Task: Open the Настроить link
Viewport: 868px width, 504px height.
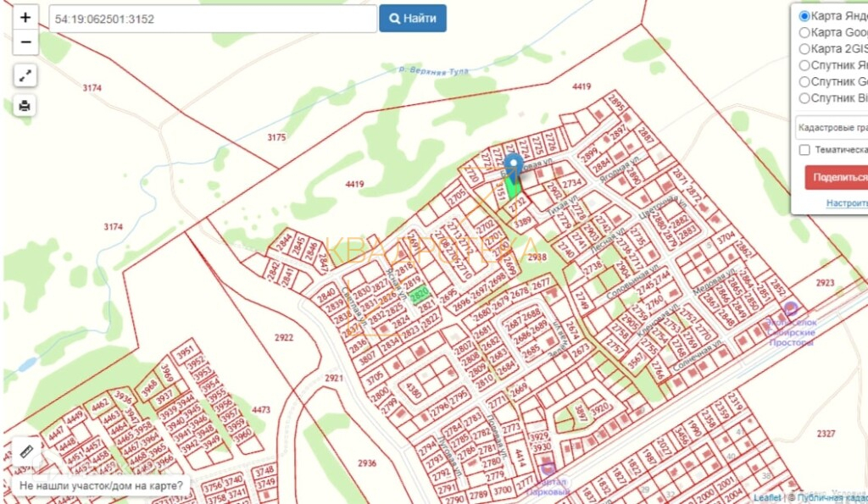Action: point(847,203)
